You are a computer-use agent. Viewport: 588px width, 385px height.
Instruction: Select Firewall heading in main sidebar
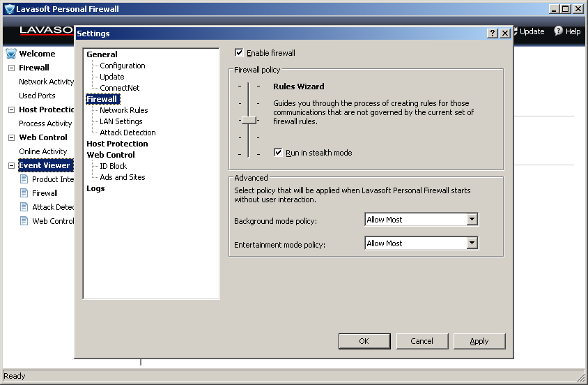[x=34, y=68]
